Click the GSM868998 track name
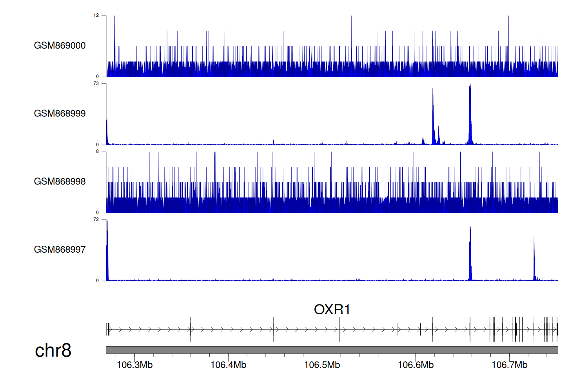 pos(60,181)
